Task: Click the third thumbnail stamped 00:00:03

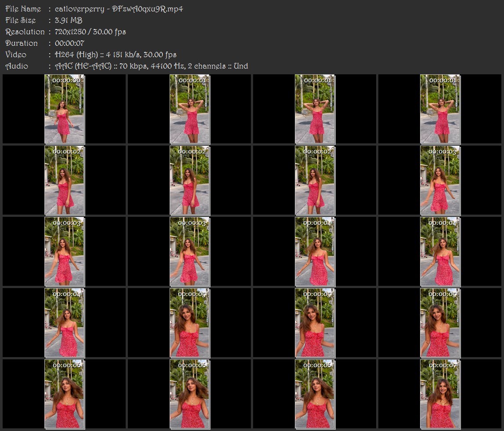Action: click(190, 252)
